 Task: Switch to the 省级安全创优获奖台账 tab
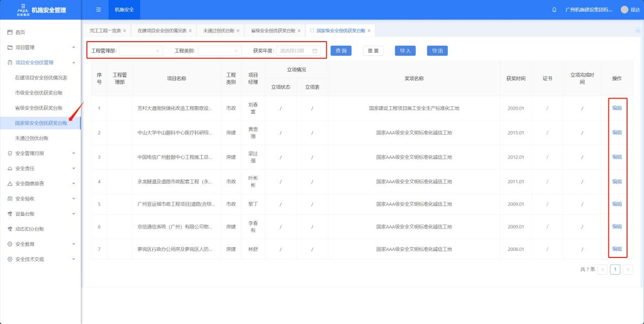(x=273, y=30)
